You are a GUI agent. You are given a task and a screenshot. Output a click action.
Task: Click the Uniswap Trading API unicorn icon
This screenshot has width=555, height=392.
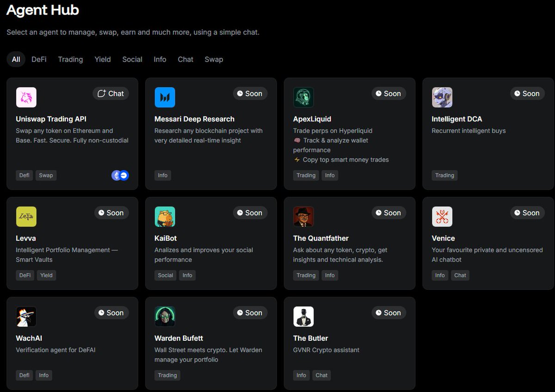[x=26, y=98]
